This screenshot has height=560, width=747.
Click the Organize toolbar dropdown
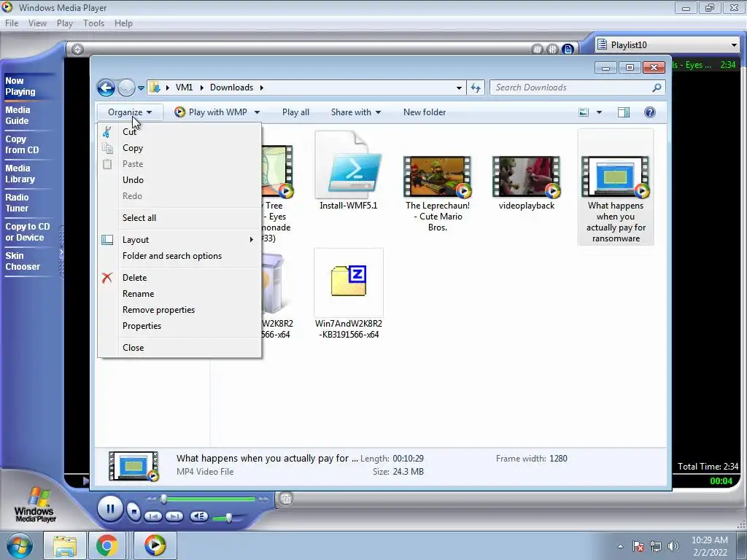coord(130,112)
